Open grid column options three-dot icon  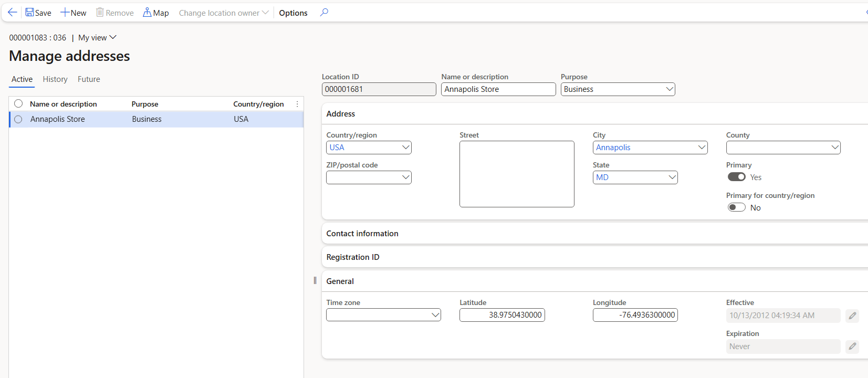tap(297, 104)
